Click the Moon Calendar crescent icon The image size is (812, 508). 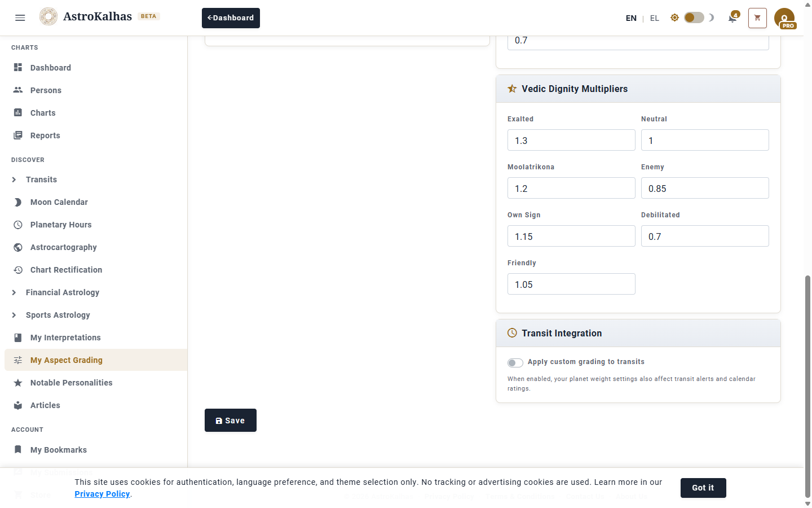[x=18, y=202]
